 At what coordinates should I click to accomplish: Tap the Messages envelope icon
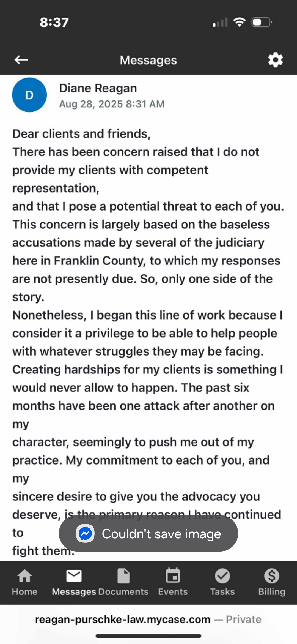pos(74,576)
